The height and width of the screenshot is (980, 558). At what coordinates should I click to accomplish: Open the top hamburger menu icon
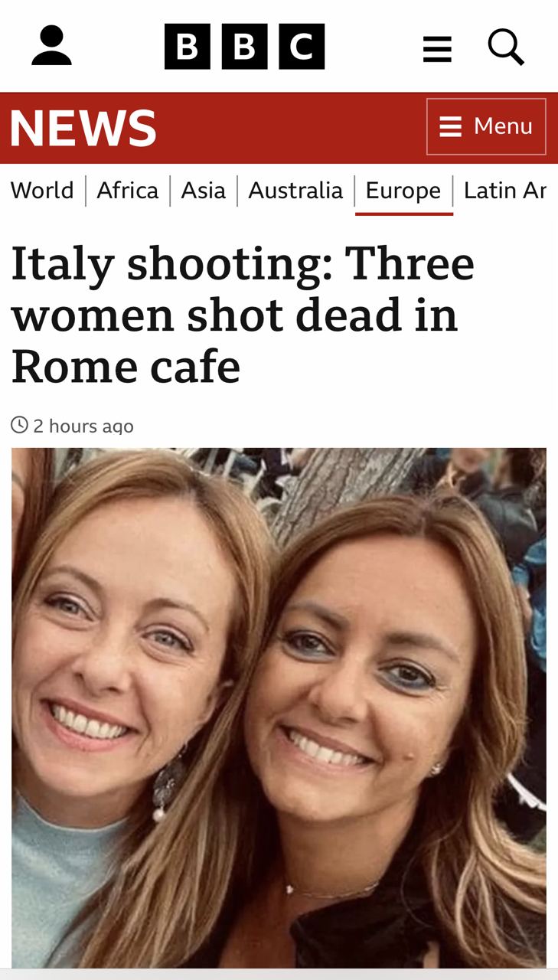click(437, 48)
